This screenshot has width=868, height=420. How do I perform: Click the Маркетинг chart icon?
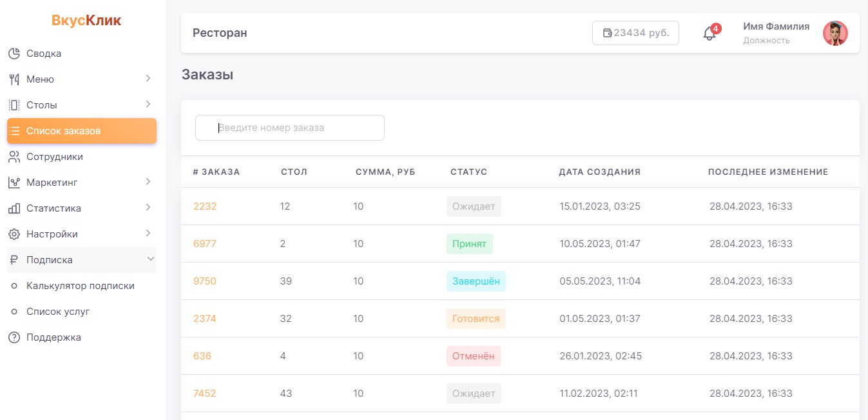coord(14,183)
